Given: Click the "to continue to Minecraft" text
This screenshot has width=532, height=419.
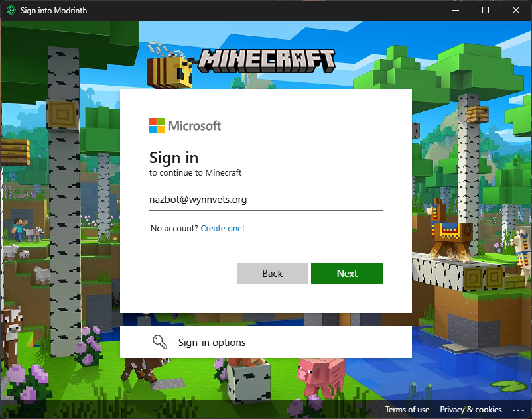Looking at the screenshot, I should click(x=195, y=173).
